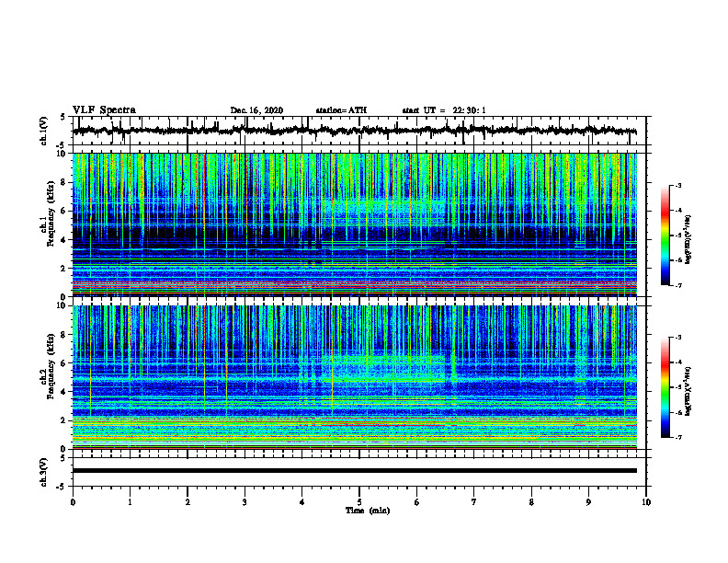Click inside the ch.1 voltage waveform trace
This screenshot has width=728, height=563.
[354, 131]
